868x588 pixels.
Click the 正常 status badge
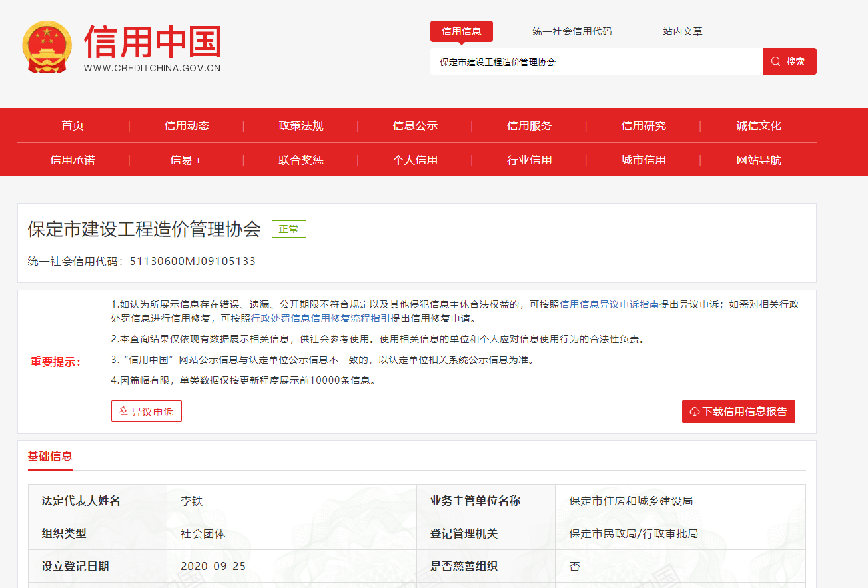288,229
